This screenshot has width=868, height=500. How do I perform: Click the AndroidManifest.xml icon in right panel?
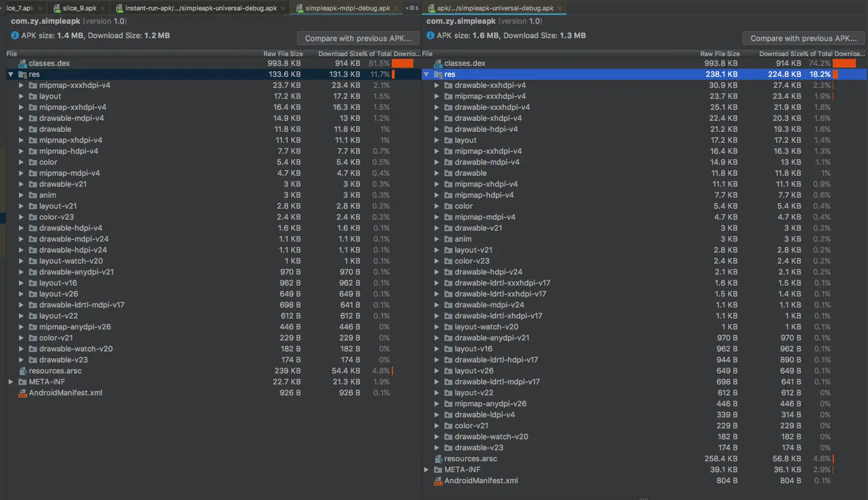click(438, 480)
